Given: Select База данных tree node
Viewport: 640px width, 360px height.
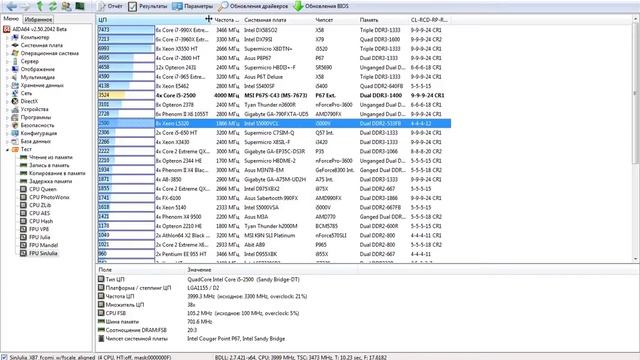Looking at the screenshot, I should 31,141.
